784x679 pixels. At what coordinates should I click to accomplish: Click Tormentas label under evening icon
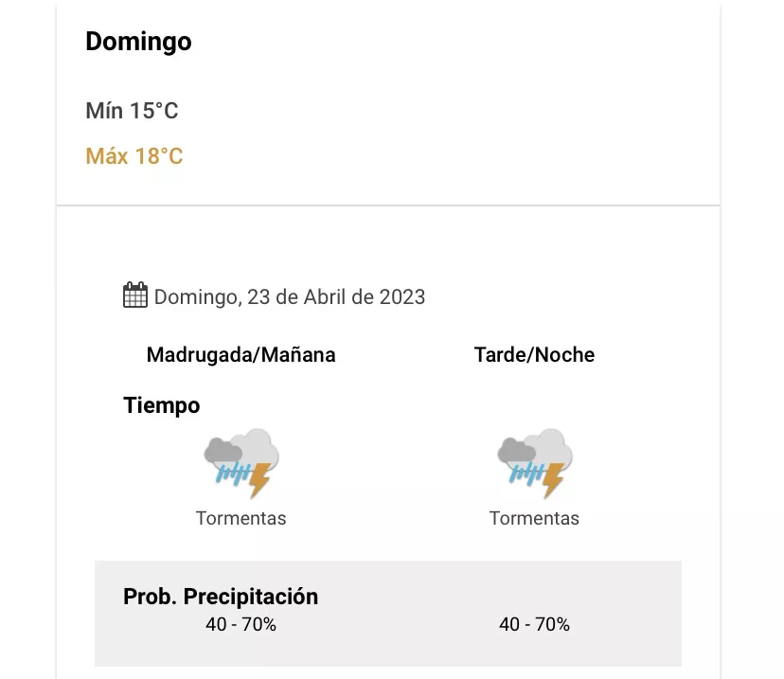click(x=534, y=518)
